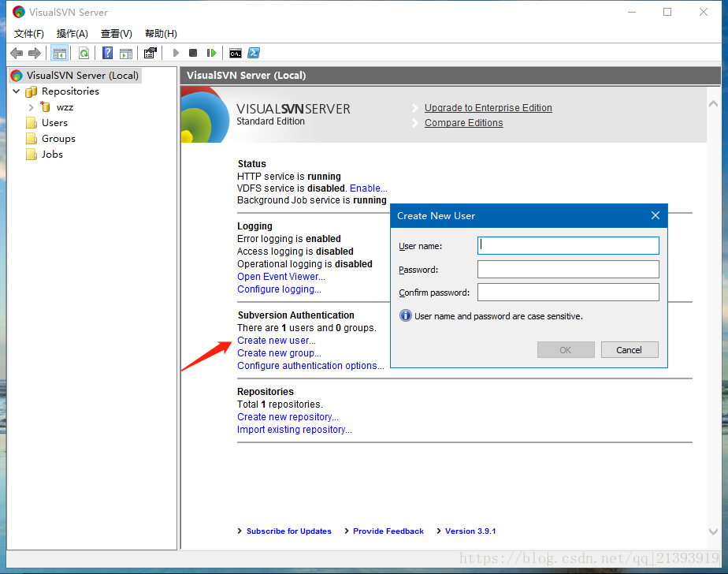Screen dimensions: 728x574
Task: Click the Create new repository link
Action: pos(288,417)
